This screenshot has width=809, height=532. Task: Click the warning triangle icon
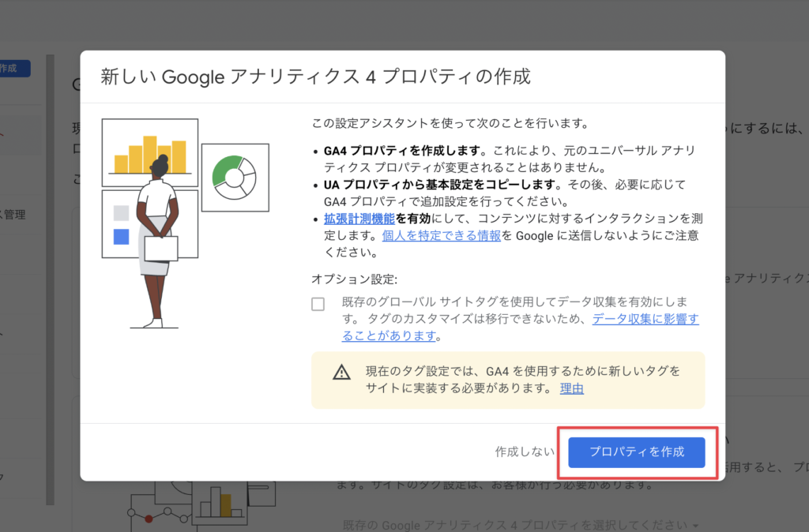point(341,373)
